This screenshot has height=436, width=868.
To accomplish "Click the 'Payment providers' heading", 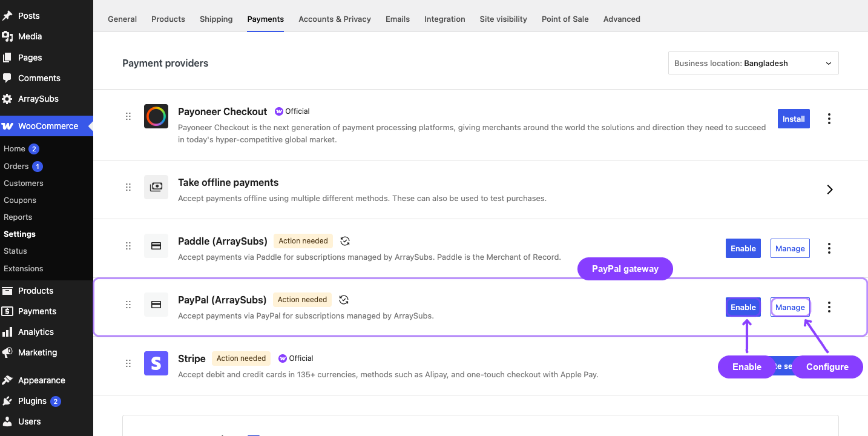I will (x=165, y=63).
